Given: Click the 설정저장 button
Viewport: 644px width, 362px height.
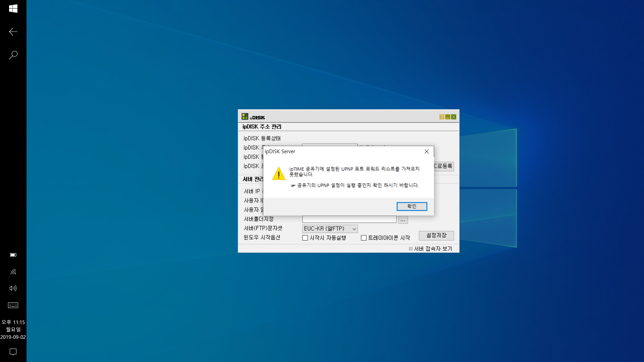Looking at the screenshot, I should pos(436,236).
